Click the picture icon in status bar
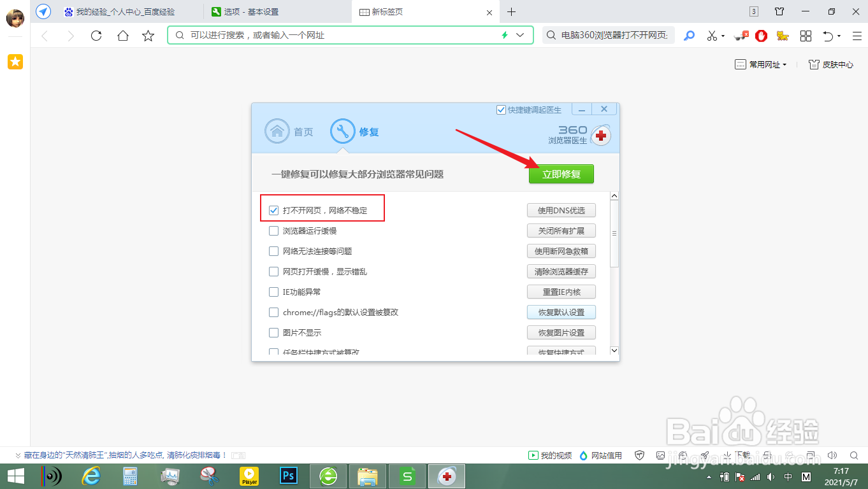868x489 pixels. click(661, 455)
